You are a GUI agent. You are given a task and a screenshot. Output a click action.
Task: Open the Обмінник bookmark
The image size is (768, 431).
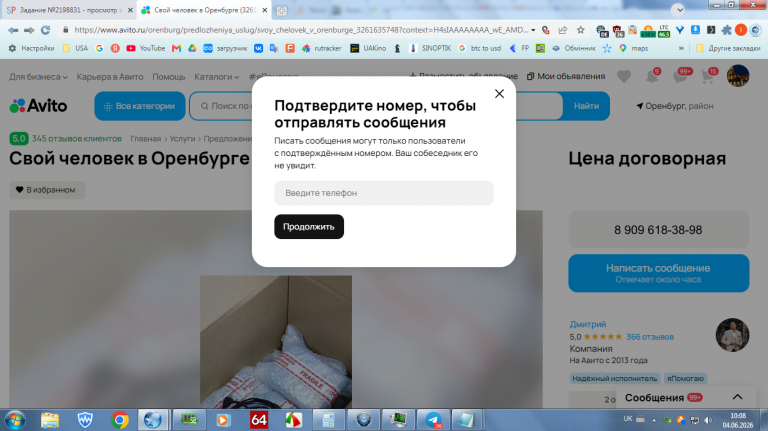tap(573, 48)
